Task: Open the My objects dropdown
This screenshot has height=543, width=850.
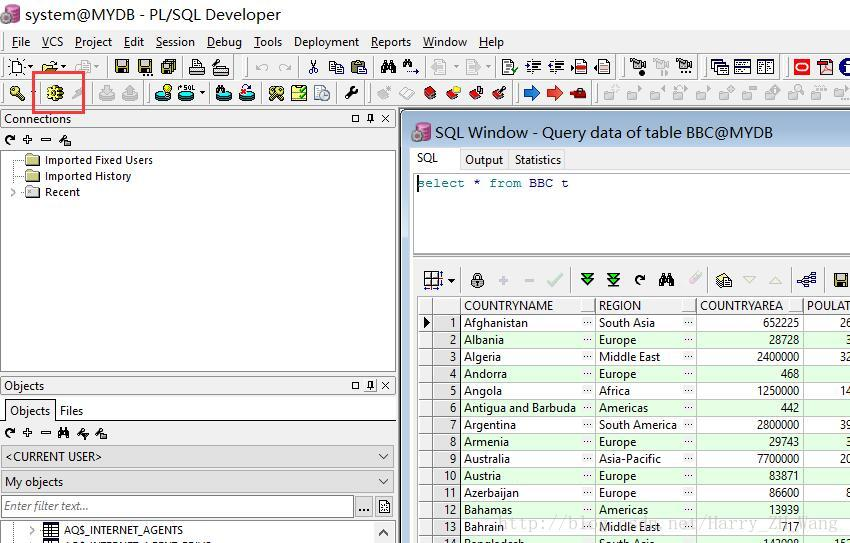Action: 383,482
